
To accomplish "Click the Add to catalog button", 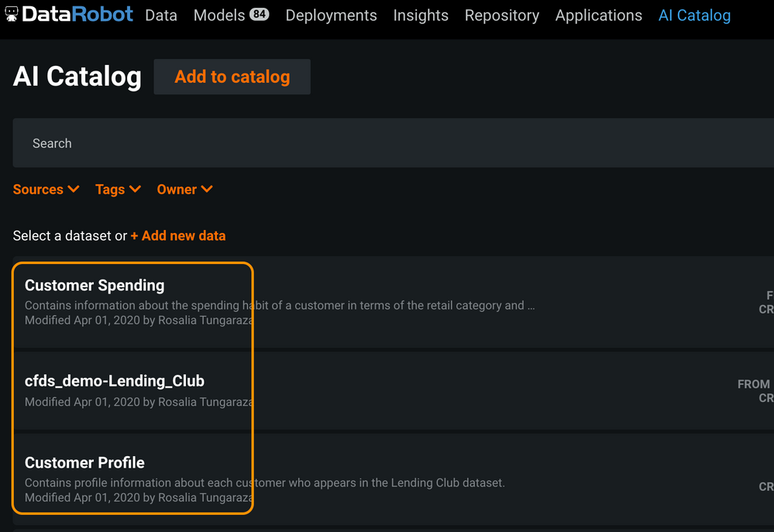I will click(232, 77).
